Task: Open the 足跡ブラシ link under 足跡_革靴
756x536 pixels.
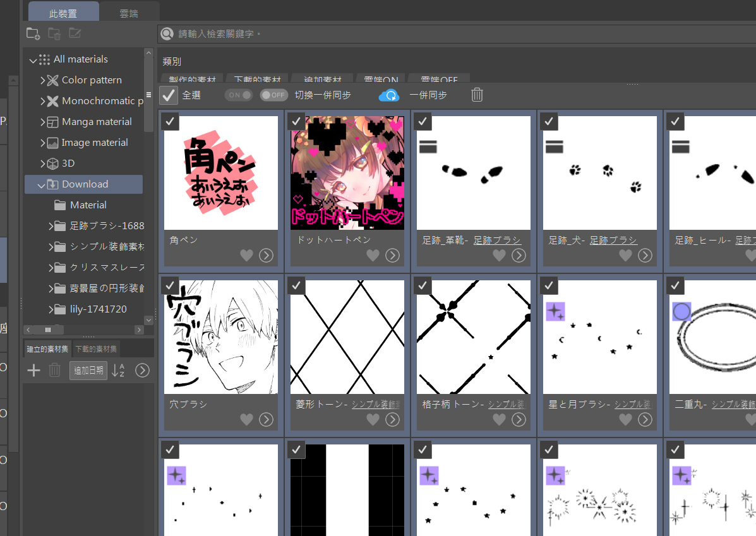Action: [x=497, y=240]
